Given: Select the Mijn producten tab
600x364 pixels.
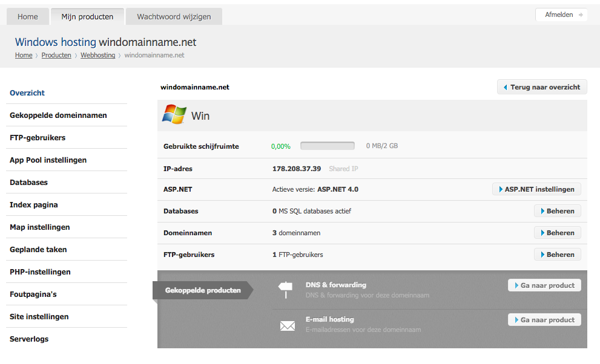Looking at the screenshot, I should (87, 16).
